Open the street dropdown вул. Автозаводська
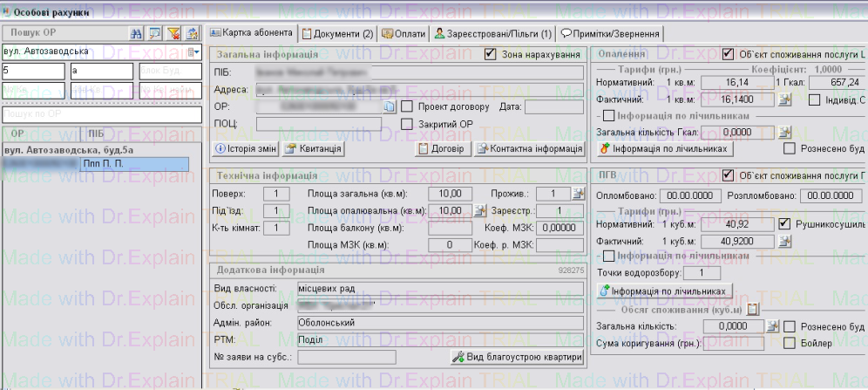This screenshot has width=868, height=390. (x=194, y=52)
